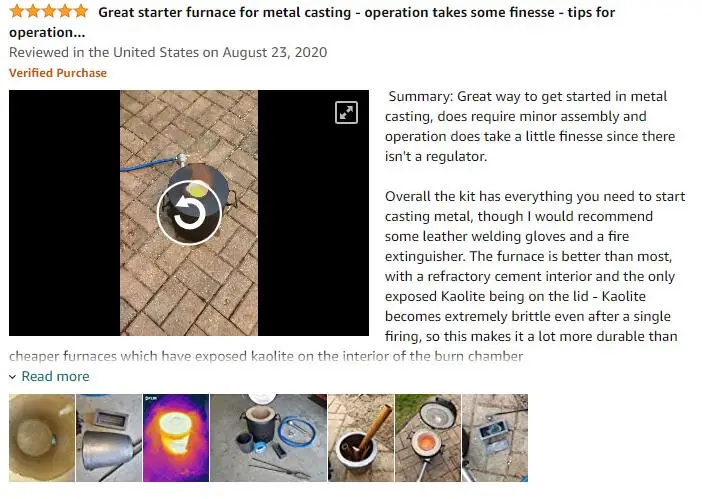Click the replay video circular arrow icon
The height and width of the screenshot is (499, 702).
(x=189, y=213)
